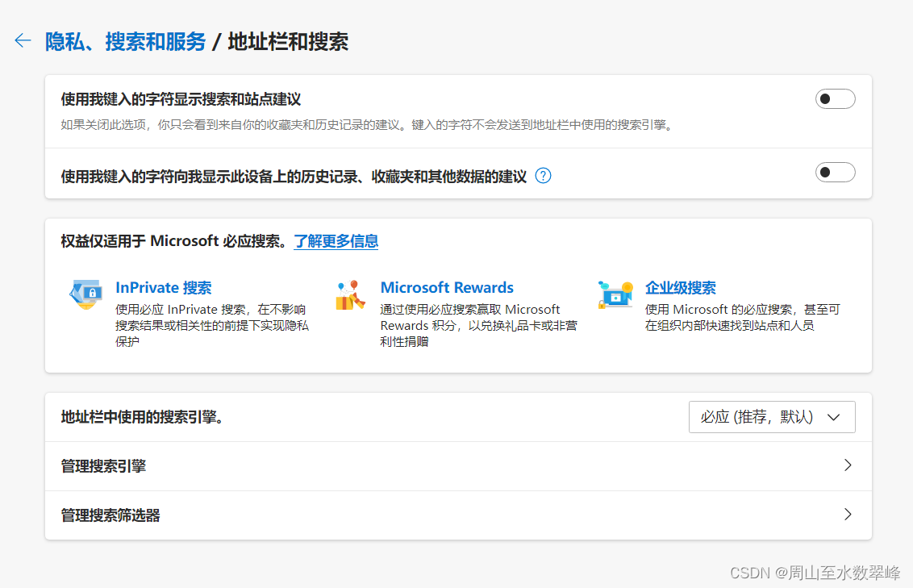Click the question mark help icon

point(544,176)
